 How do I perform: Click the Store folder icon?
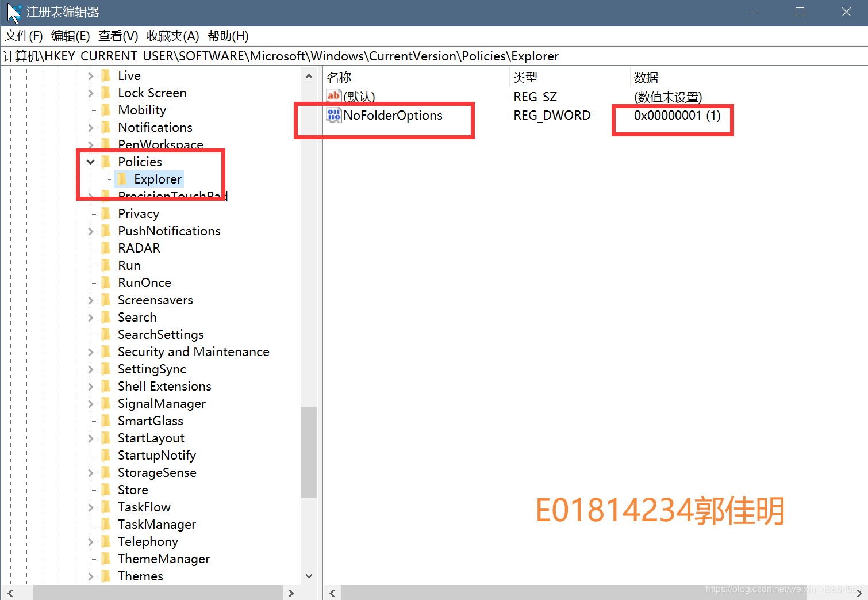tap(106, 490)
